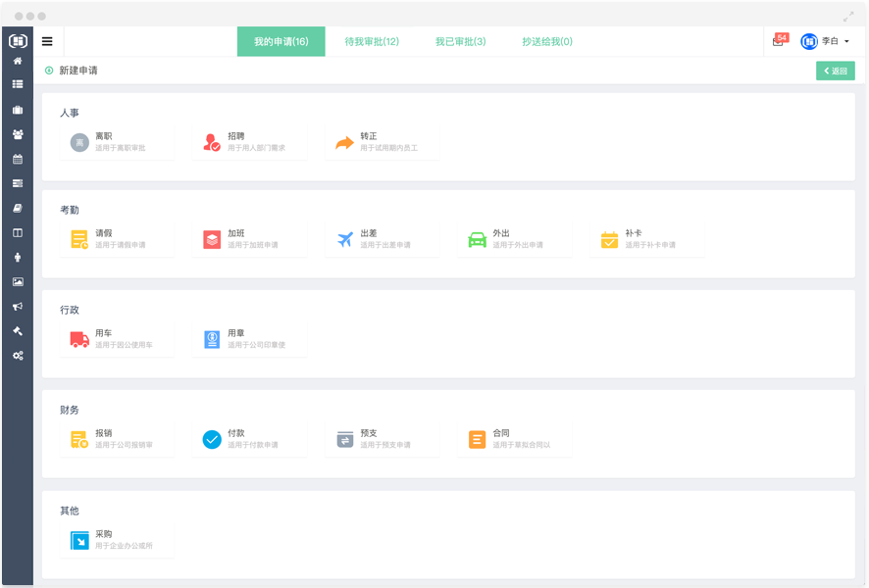Expand the 李白 user account dropdown
869x588 pixels.
(825, 41)
